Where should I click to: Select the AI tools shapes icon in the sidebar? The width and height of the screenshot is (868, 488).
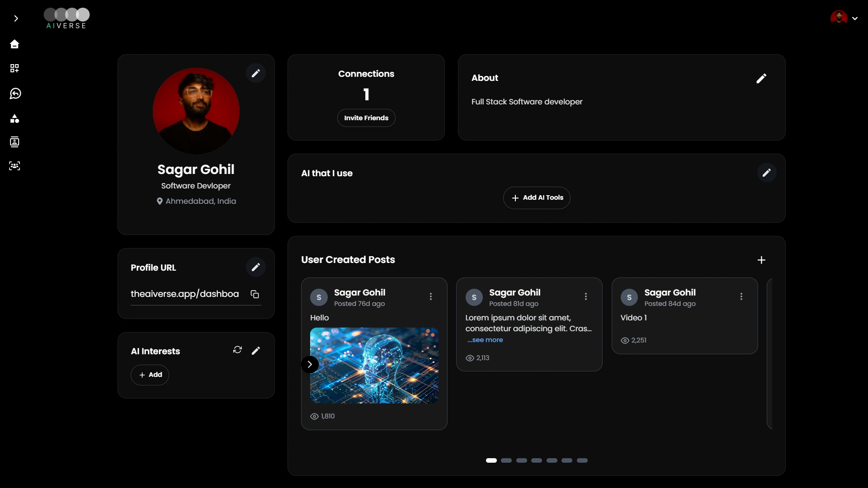tap(14, 118)
